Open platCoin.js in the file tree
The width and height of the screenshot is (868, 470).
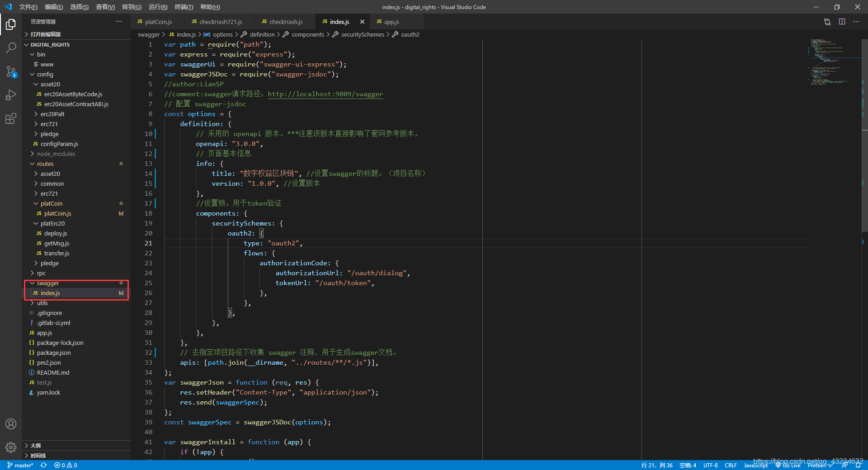[76, 213]
